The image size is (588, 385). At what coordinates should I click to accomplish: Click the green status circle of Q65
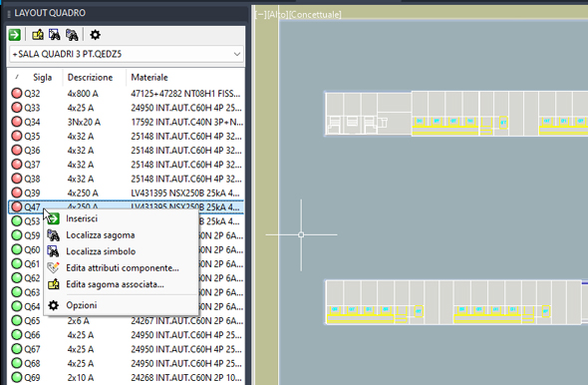(17, 320)
